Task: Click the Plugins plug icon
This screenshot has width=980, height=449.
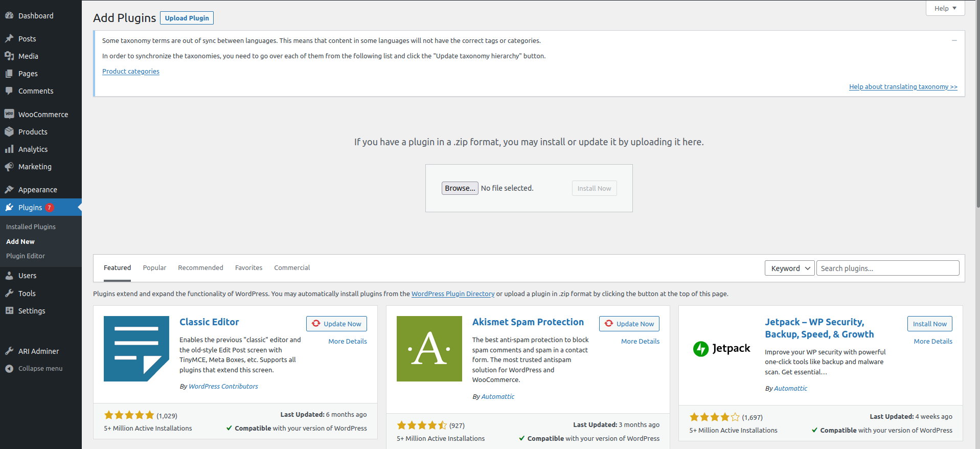Action: (x=9, y=207)
